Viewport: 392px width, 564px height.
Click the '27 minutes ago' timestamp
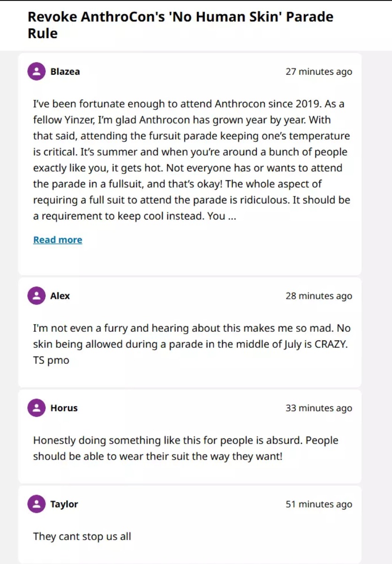[319, 71]
